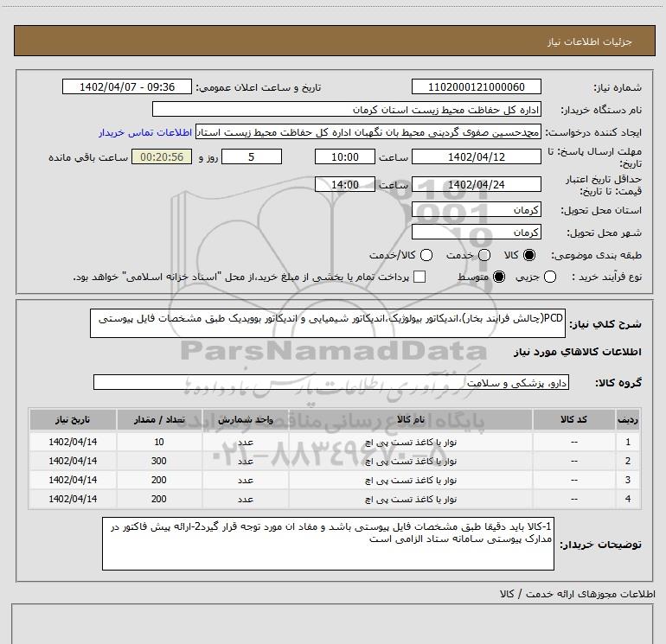Click the تاریخ نیاز column header

coord(73,420)
